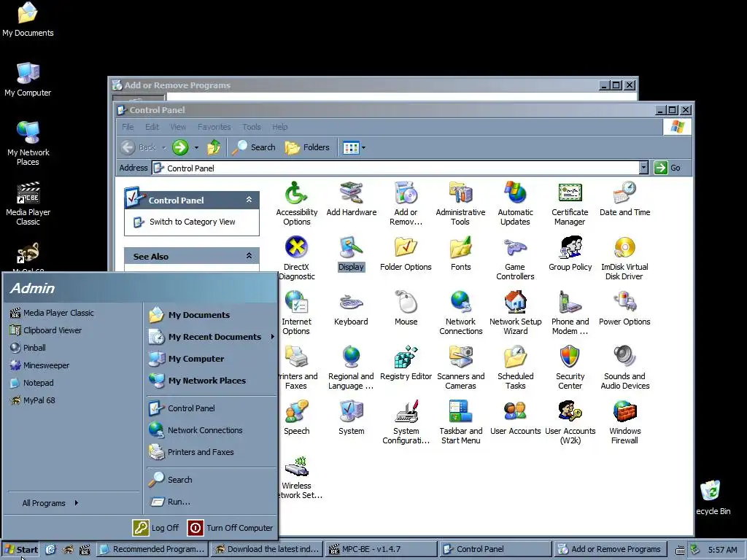The height and width of the screenshot is (560, 747).
Task: Collapse the See Also section
Action: [x=249, y=256]
